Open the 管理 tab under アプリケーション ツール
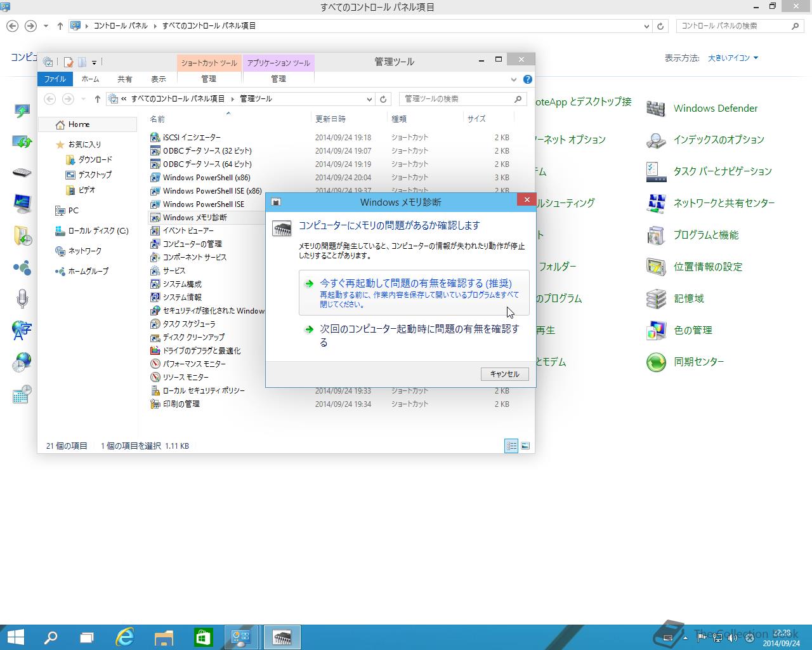 (x=278, y=79)
